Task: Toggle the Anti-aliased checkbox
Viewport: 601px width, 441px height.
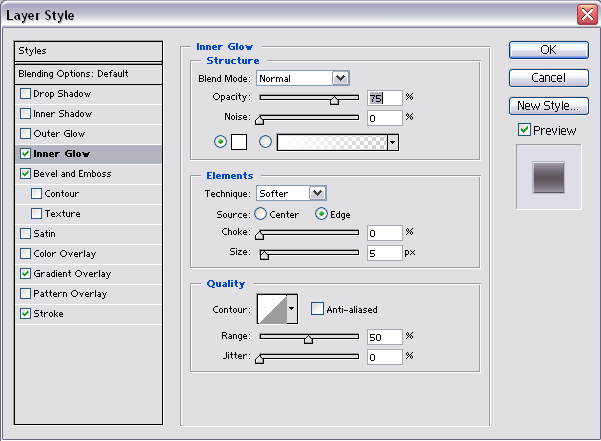Action: [x=317, y=309]
